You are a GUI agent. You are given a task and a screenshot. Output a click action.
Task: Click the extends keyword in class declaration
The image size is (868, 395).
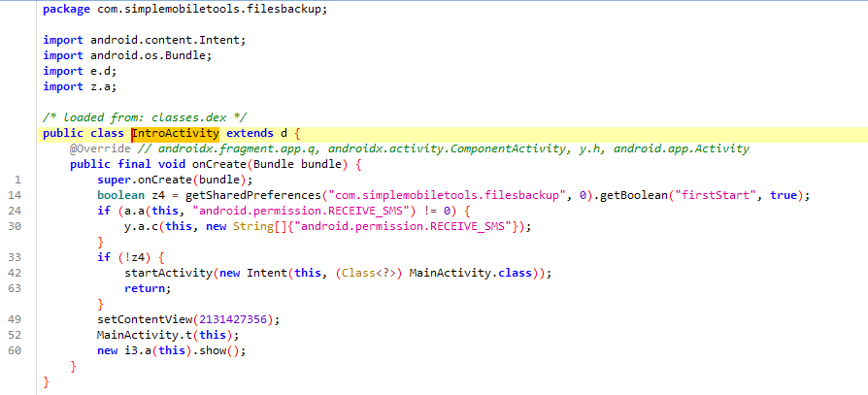250,133
